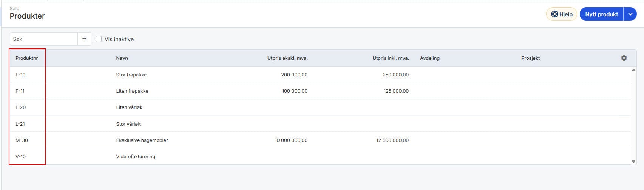Sort by the Produktnr column header
644x190 pixels.
pyautogui.click(x=26, y=58)
